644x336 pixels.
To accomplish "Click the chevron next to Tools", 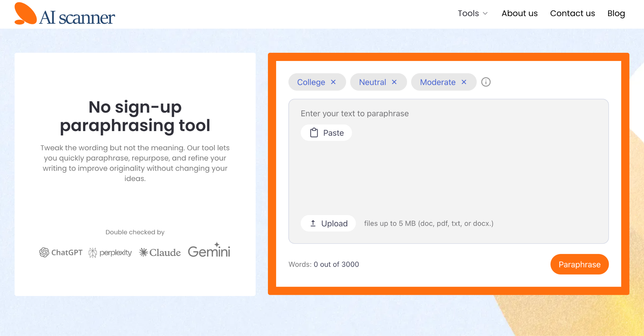I will coord(485,14).
